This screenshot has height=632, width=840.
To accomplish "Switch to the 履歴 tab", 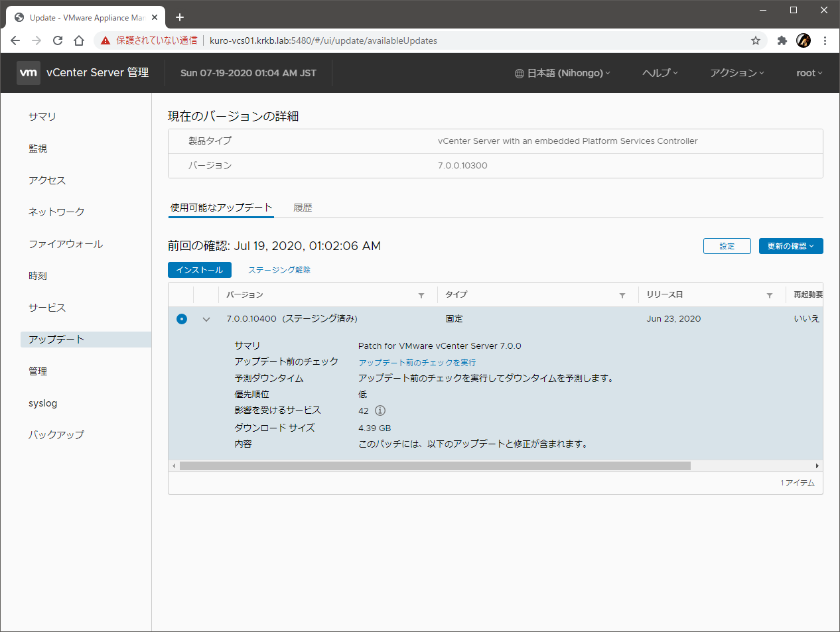I will coord(303,208).
